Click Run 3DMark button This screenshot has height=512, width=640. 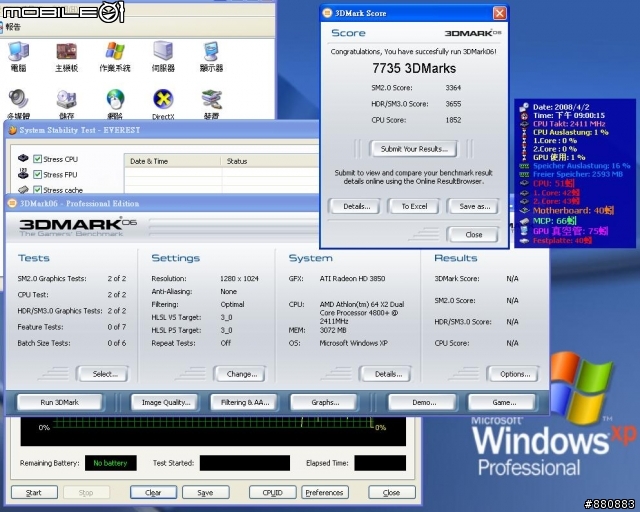[x=60, y=403]
